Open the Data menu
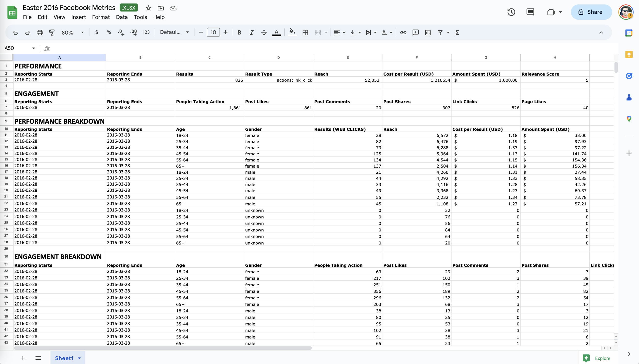639x364 pixels. pyautogui.click(x=122, y=17)
